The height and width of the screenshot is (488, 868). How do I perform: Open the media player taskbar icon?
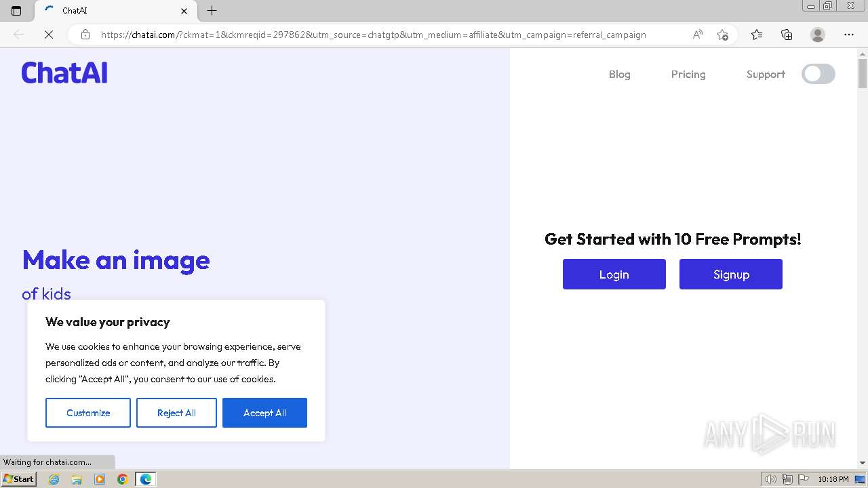tap(100, 479)
